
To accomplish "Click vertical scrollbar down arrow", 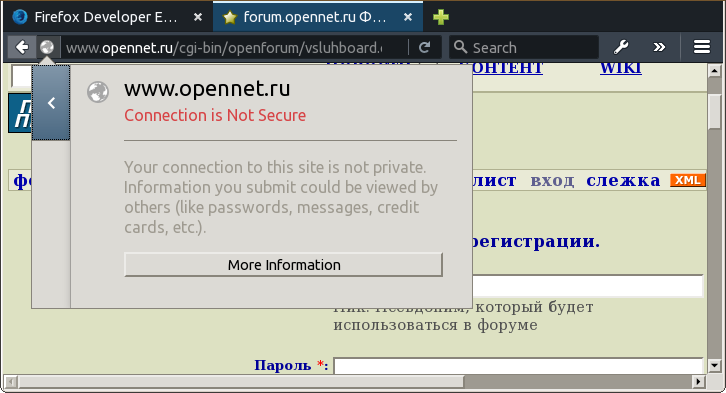I will (x=714, y=365).
